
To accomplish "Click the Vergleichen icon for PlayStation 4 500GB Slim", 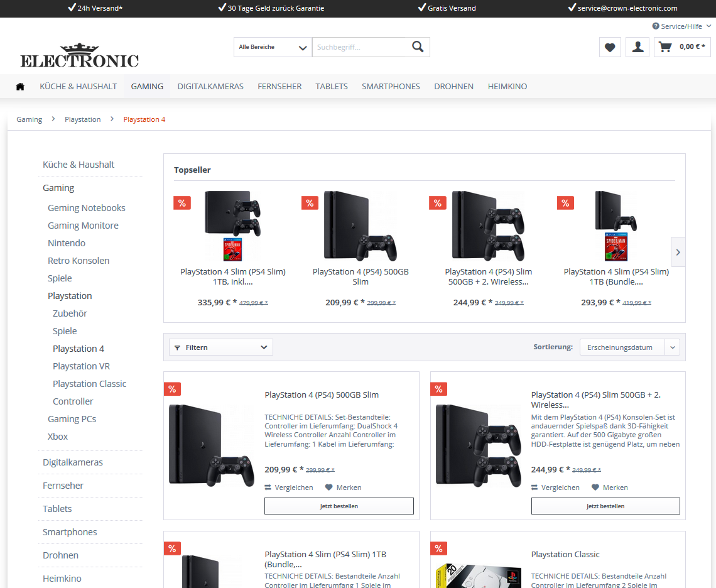I will click(x=268, y=487).
